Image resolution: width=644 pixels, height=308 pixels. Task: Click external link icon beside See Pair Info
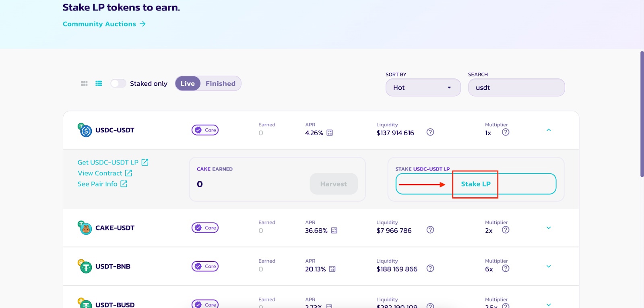click(124, 184)
